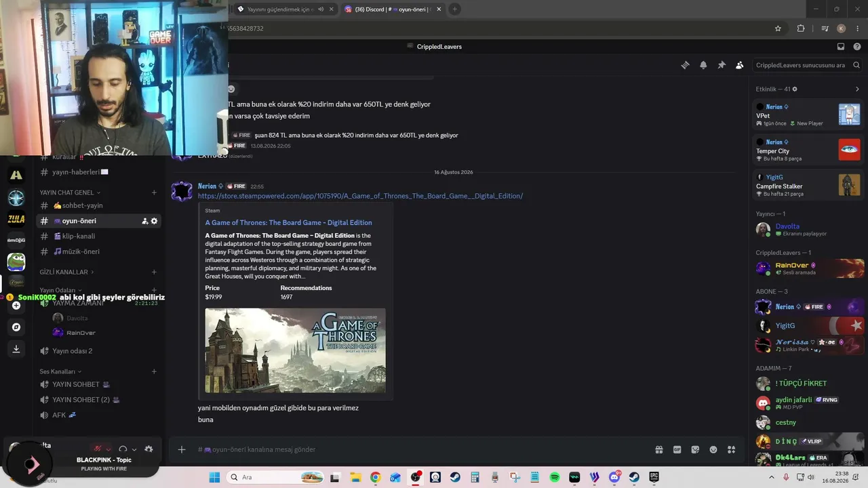Image resolution: width=868 pixels, height=488 pixels.
Task: Unmute the microphone in user panel
Action: click(98, 449)
